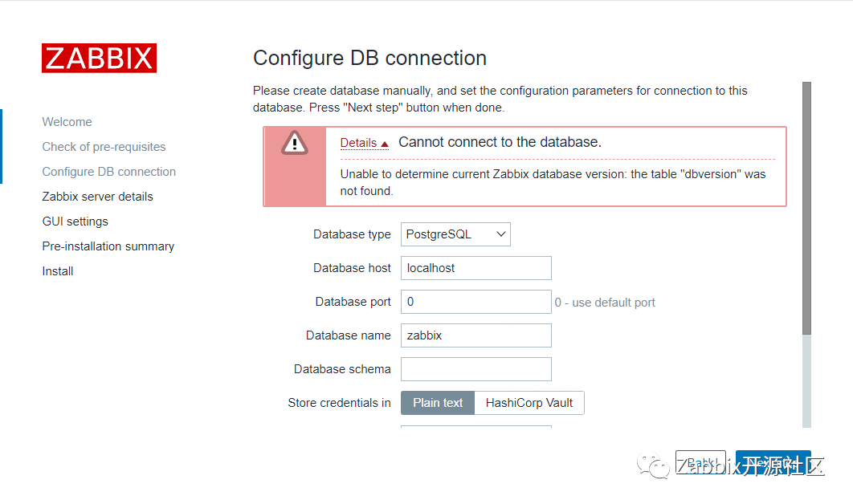Open Check of pre-requisites step

[104, 147]
